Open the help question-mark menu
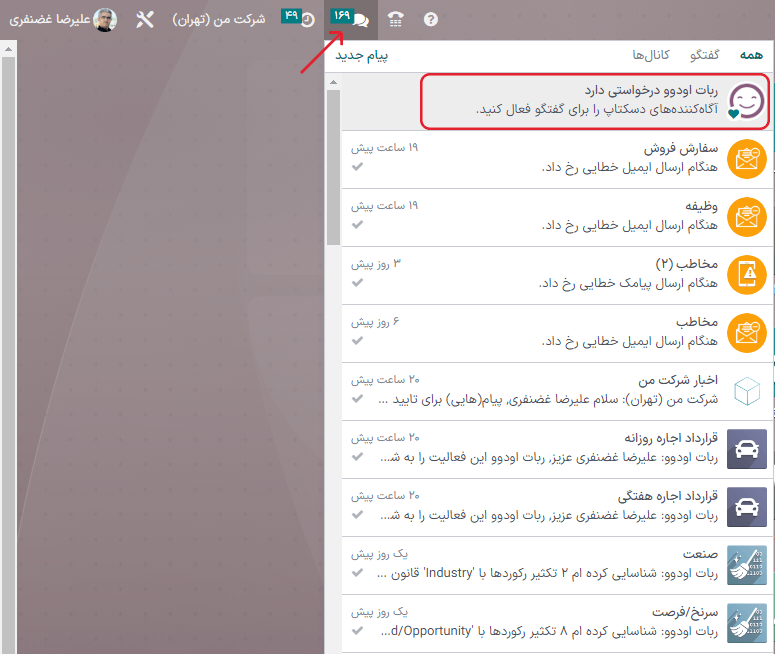 431,19
